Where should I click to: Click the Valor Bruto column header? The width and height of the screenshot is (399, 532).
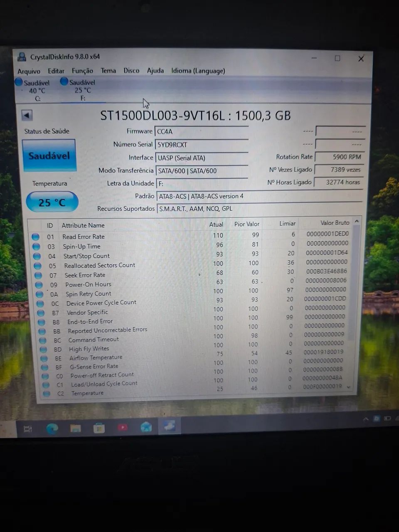335,223
